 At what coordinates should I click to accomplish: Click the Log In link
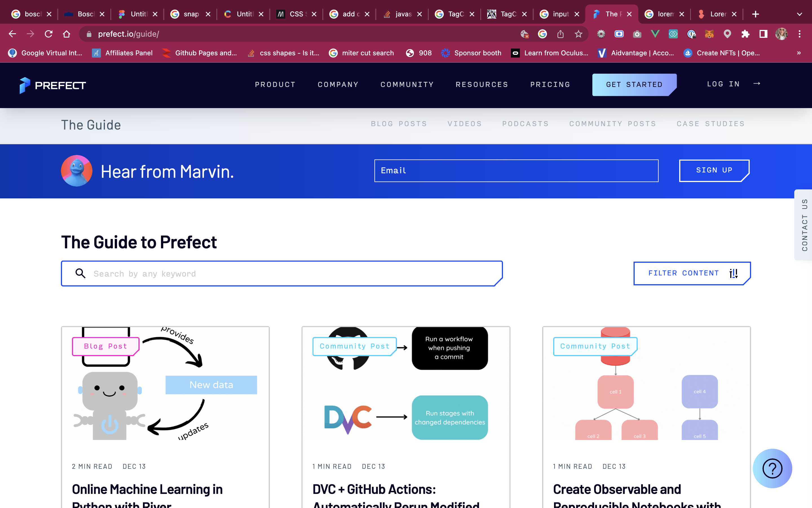click(723, 84)
